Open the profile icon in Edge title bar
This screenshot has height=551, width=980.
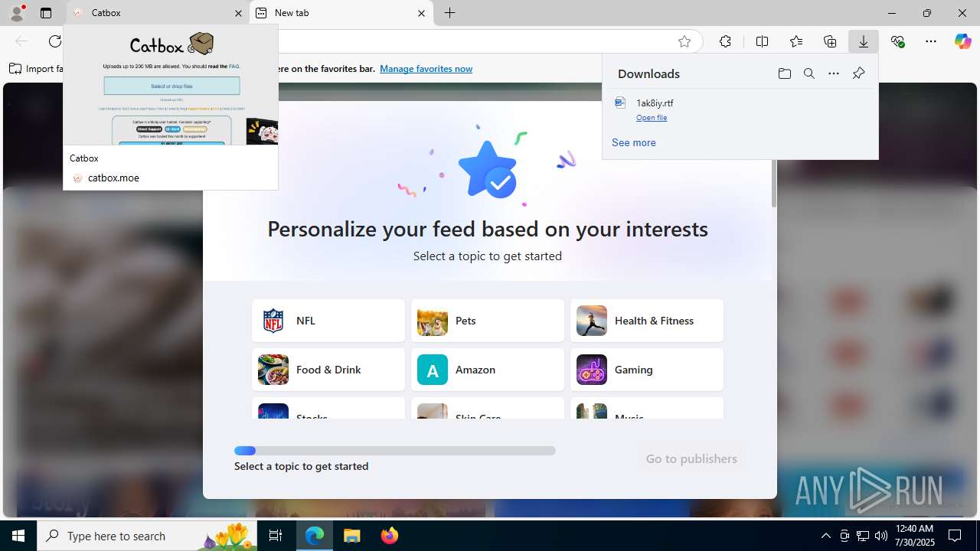pyautogui.click(x=17, y=12)
